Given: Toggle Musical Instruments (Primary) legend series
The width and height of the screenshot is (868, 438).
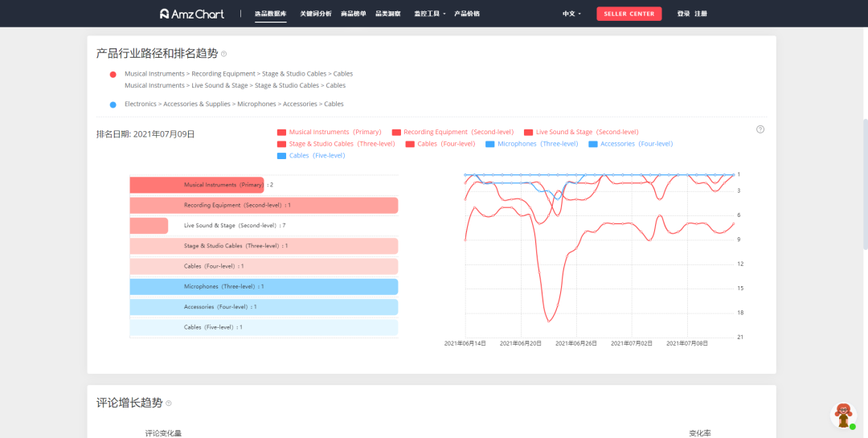Looking at the screenshot, I should pyautogui.click(x=330, y=133).
